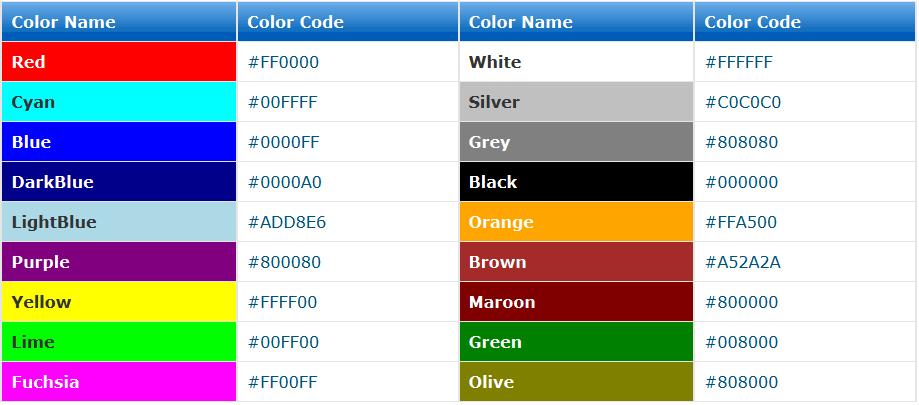This screenshot has width=919, height=405.
Task: Pick the DarkBlue color cell
Action: click(118, 182)
